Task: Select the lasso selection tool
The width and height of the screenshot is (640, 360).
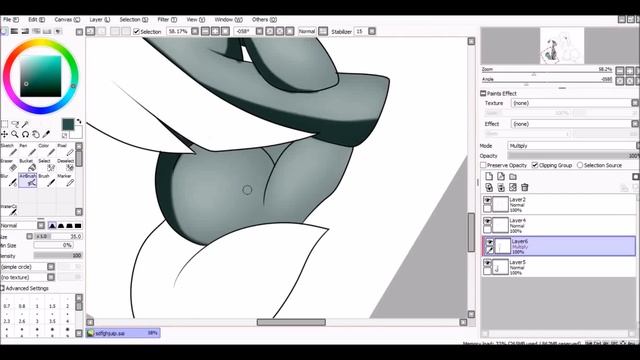Action: tap(15, 124)
